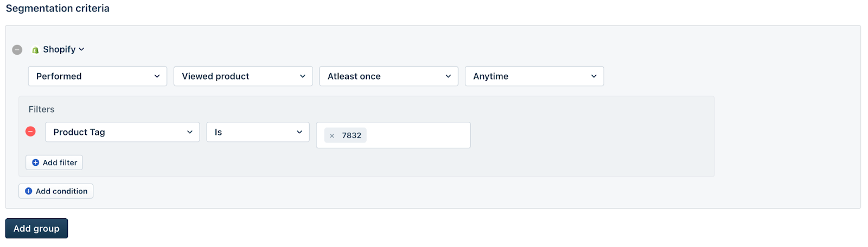
Task: Click the Shopify bag logo icon
Action: pyautogui.click(x=35, y=50)
